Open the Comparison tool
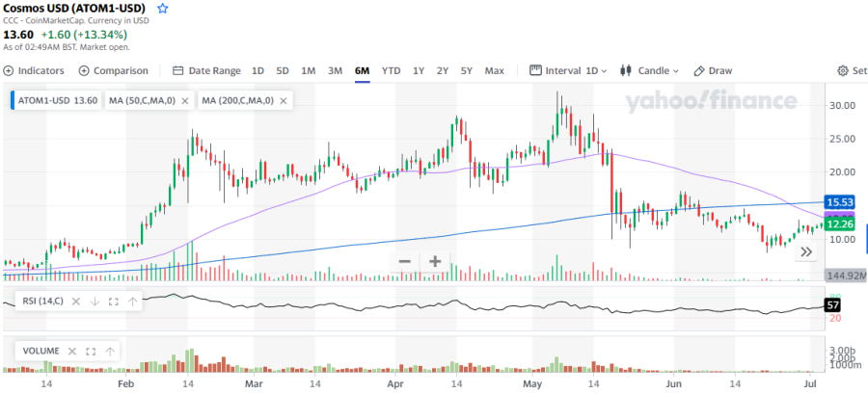This screenshot has height=394, width=868. coord(114,70)
